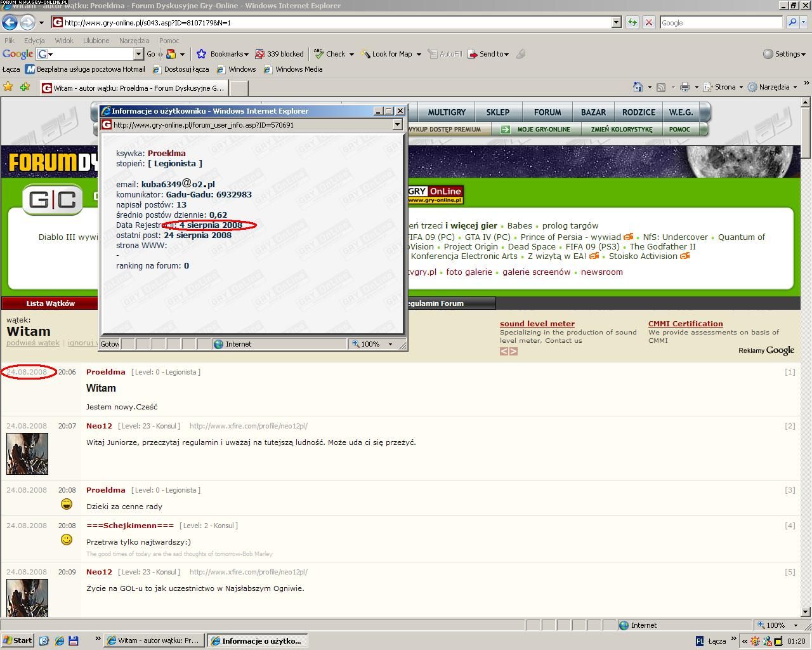812x650 pixels.
Task: Open the Narzędzia menu in menu bar
Action: click(134, 41)
